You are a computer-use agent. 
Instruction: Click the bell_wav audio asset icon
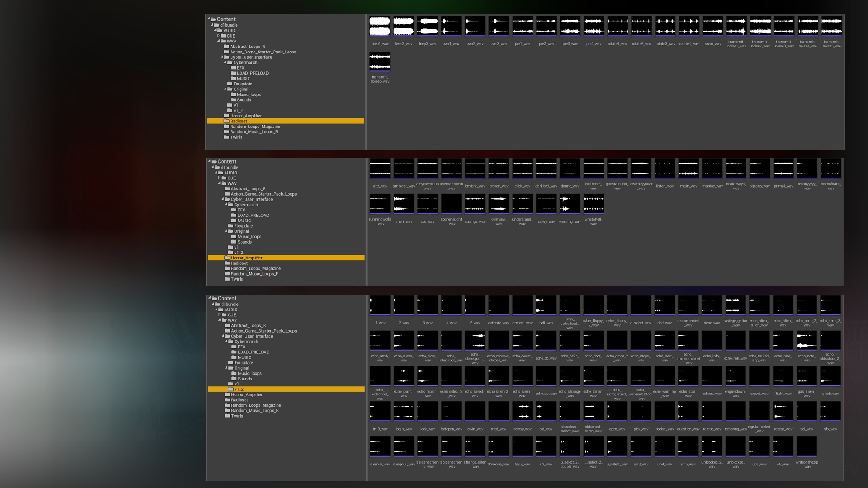pyautogui.click(x=546, y=305)
